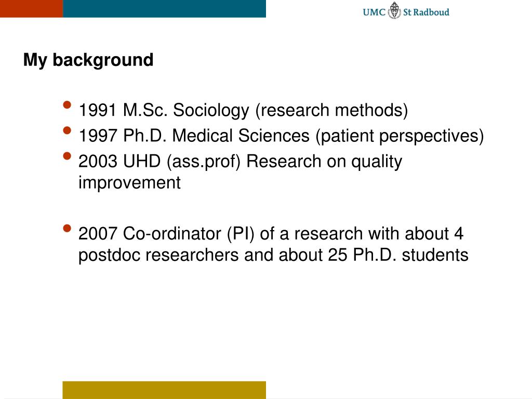532x399 pixels.
Task: Click the 1997 Ph.D. Medical Sciences line
Action: 281,136
